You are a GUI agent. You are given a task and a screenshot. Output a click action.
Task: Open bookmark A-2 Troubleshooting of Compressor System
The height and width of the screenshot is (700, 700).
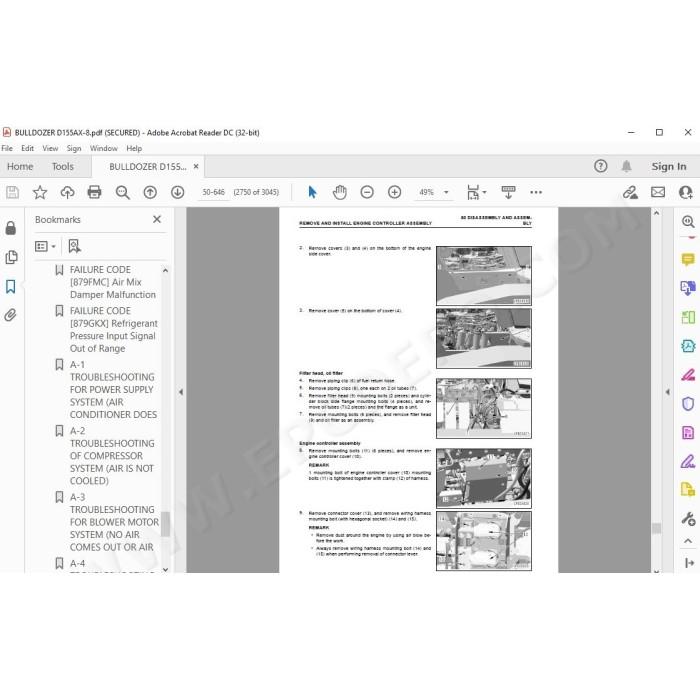point(112,456)
